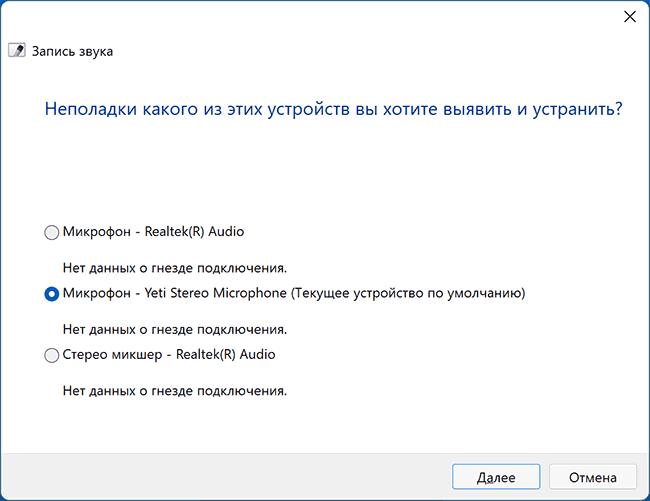Select the Yeti Stereo Microphone radio button
This screenshot has height=501, width=650.
52,294
